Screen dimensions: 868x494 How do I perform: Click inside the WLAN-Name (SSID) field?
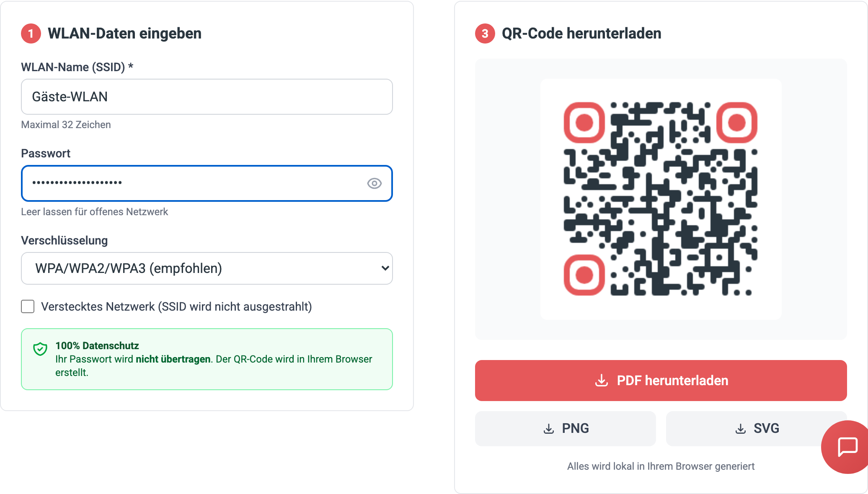click(x=207, y=97)
